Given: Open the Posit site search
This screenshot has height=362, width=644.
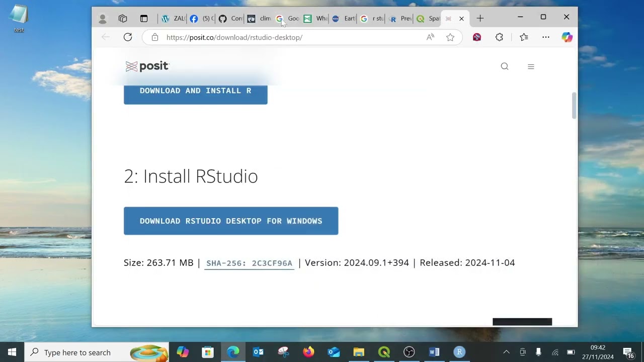Looking at the screenshot, I should click(x=505, y=66).
